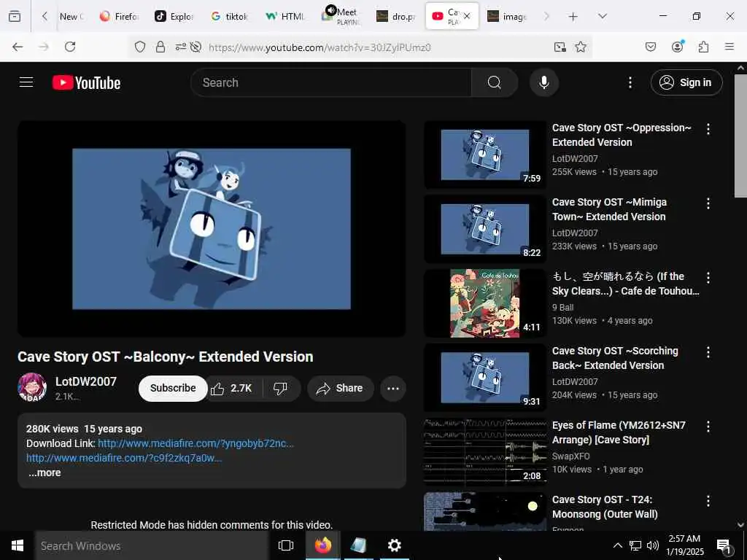Click the picture-in-picture icon in address bar

[560, 47]
